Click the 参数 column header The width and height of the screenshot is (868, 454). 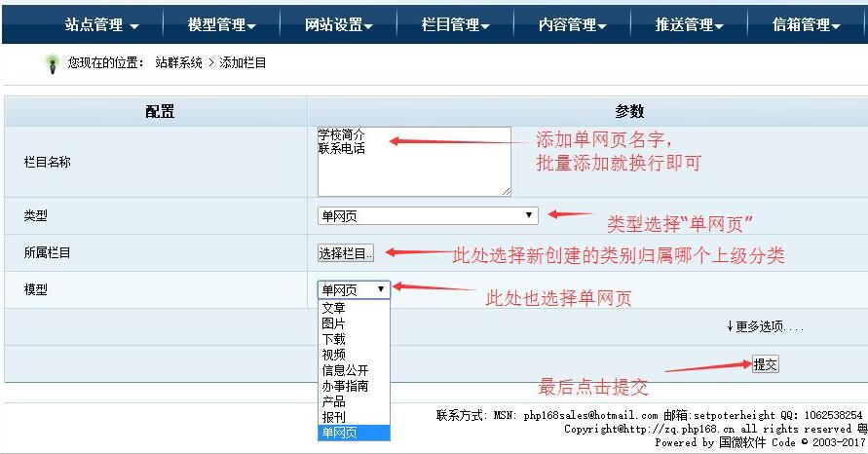click(x=629, y=111)
